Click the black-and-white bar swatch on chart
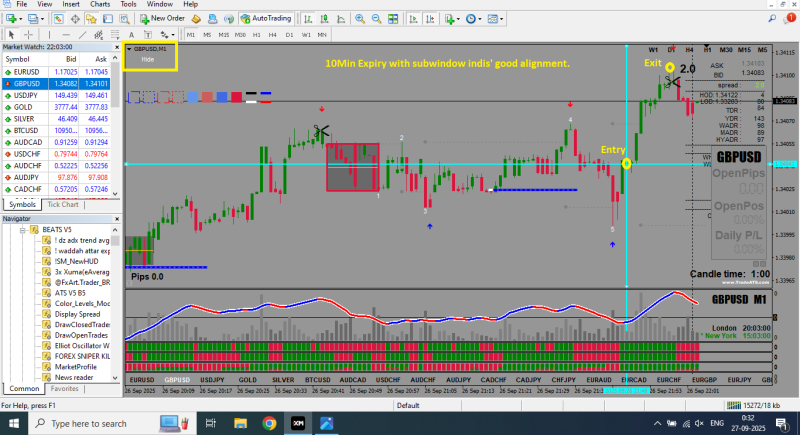 coord(251,97)
